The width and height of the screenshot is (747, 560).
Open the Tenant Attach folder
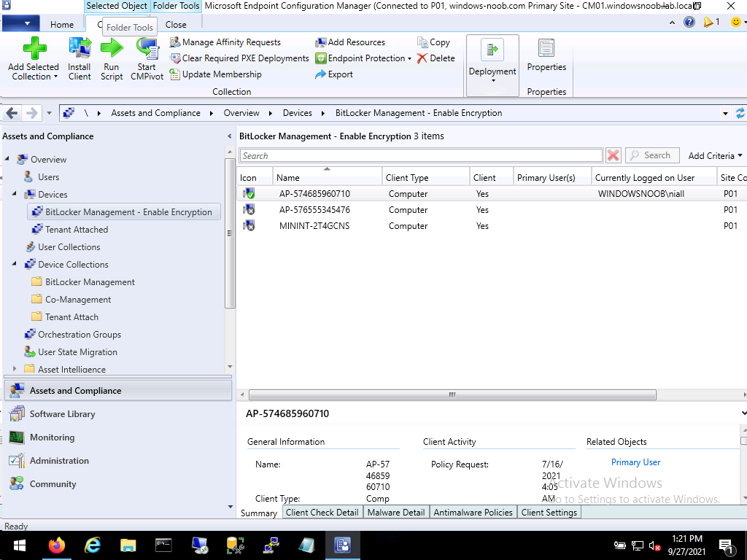click(x=71, y=317)
